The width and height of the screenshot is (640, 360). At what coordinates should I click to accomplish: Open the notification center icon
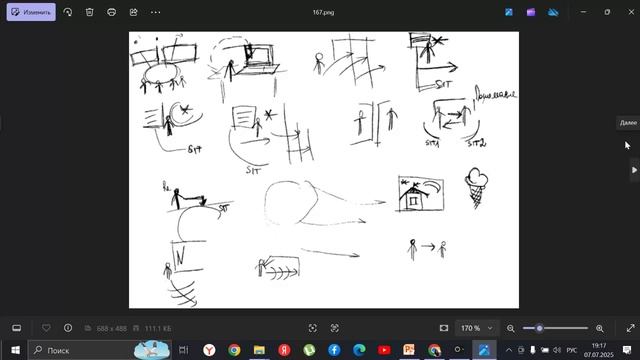[x=627, y=350]
